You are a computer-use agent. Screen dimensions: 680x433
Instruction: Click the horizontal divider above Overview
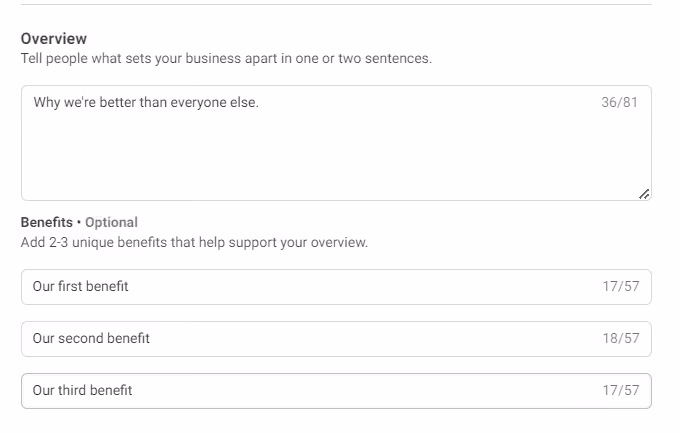point(336,4)
